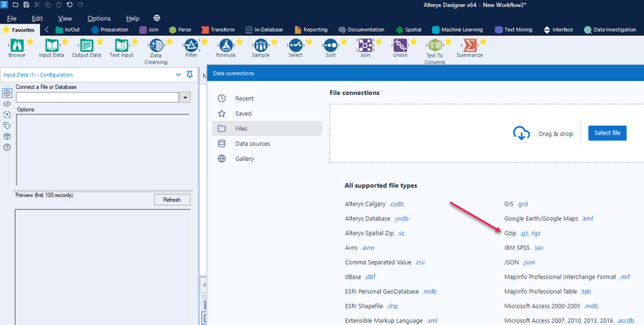Switch to the Preparation tab
The width and height of the screenshot is (644, 325).
[x=109, y=30]
